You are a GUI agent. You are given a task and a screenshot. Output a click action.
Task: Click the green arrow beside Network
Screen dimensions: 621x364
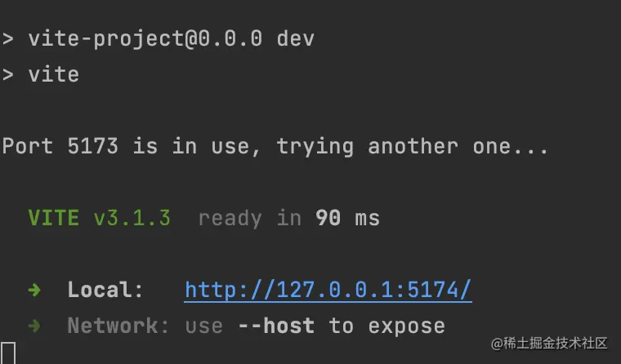tap(34, 326)
